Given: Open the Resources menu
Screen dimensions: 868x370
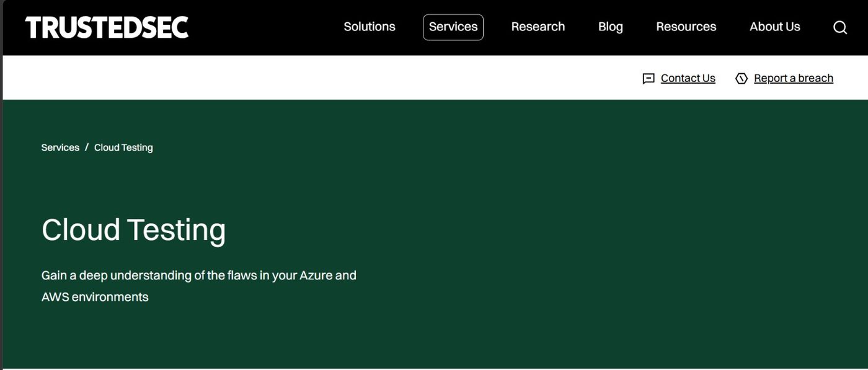Looking at the screenshot, I should point(686,27).
